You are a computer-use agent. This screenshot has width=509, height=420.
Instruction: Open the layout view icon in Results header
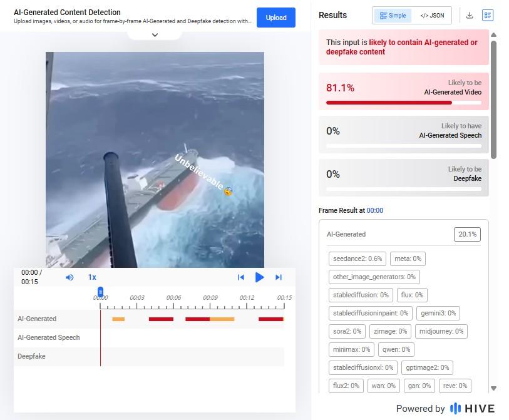[x=488, y=15]
